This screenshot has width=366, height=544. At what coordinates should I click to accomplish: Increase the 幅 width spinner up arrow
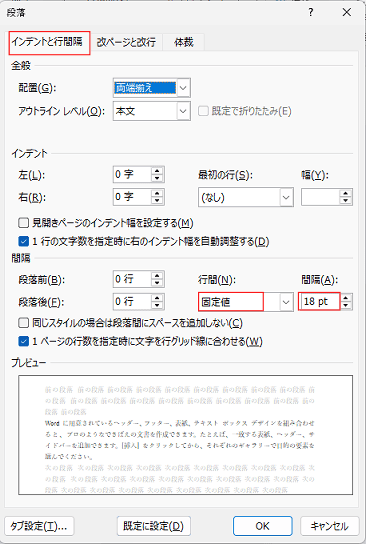(346, 193)
